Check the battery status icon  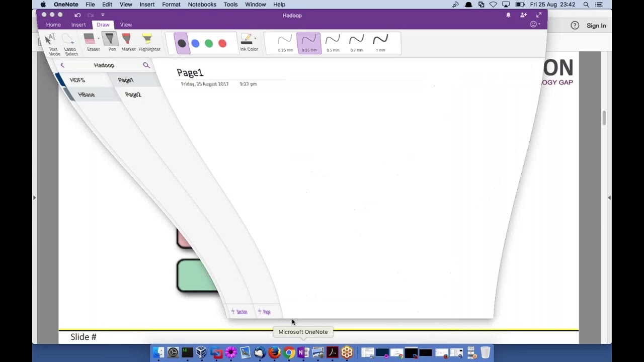tap(520, 5)
